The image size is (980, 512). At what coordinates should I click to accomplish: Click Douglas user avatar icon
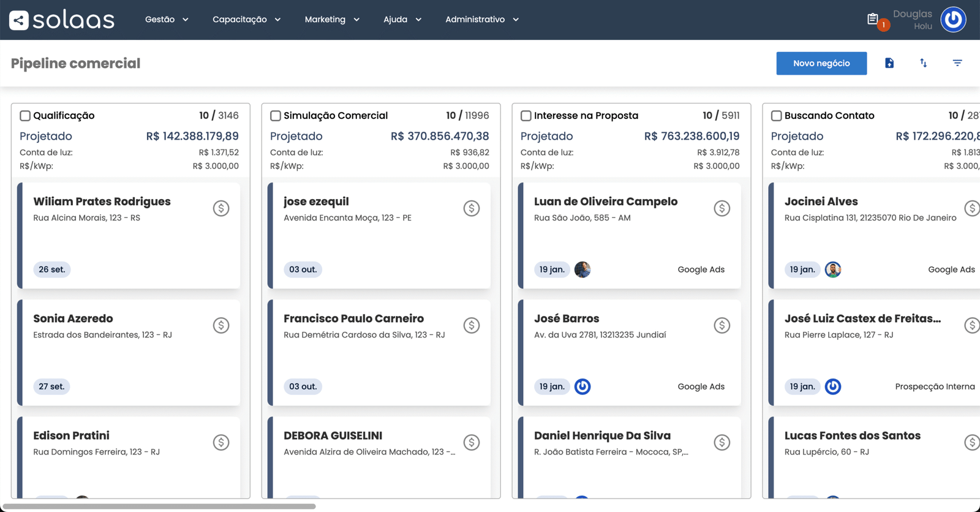953,20
